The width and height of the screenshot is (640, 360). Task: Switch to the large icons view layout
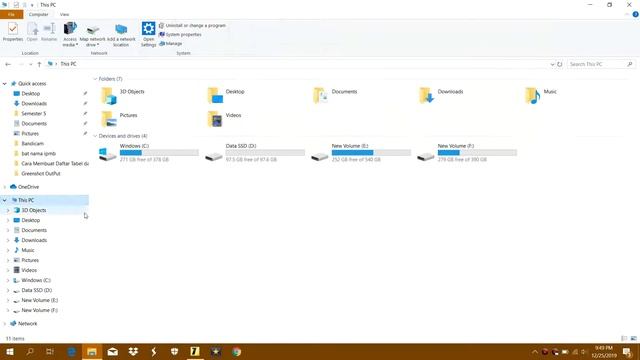(633, 338)
